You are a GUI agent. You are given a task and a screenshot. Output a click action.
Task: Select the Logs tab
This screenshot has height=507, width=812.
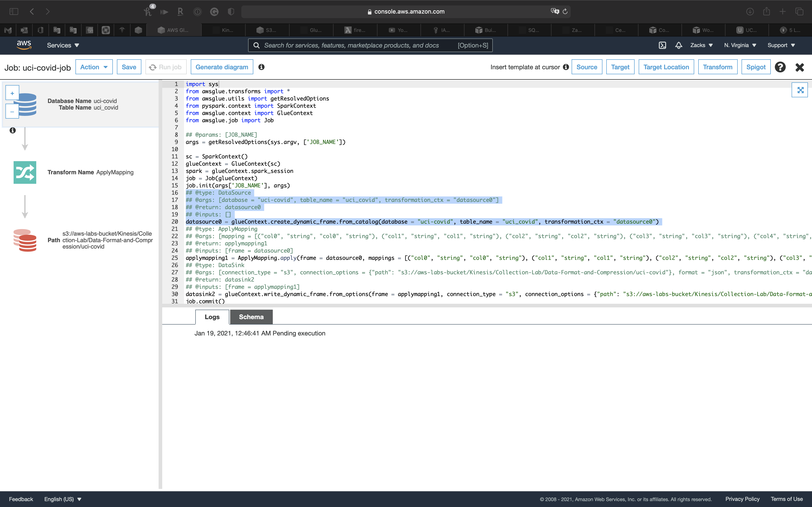pos(212,317)
